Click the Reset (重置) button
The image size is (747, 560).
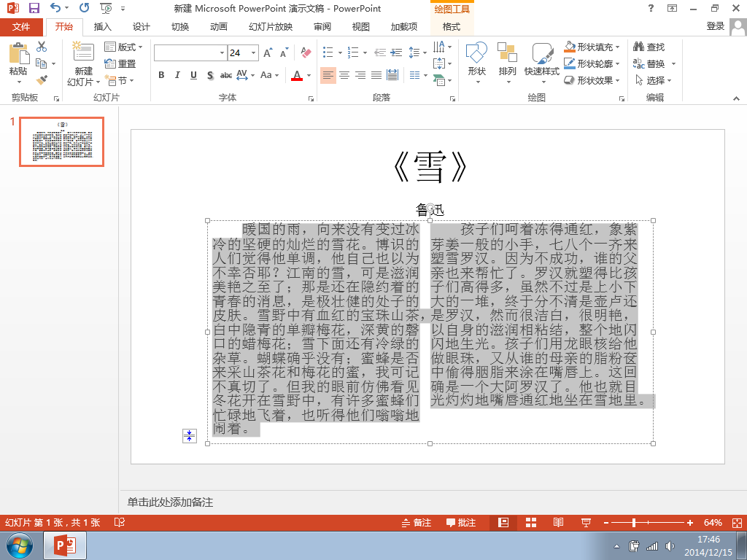point(120,63)
